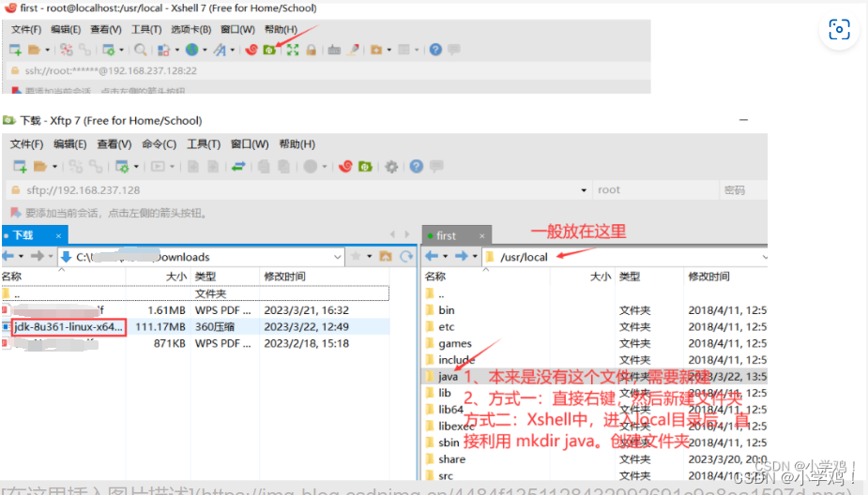Open history dropdown beside remote back arrow
Screen dimensions: 868x495
(445, 257)
